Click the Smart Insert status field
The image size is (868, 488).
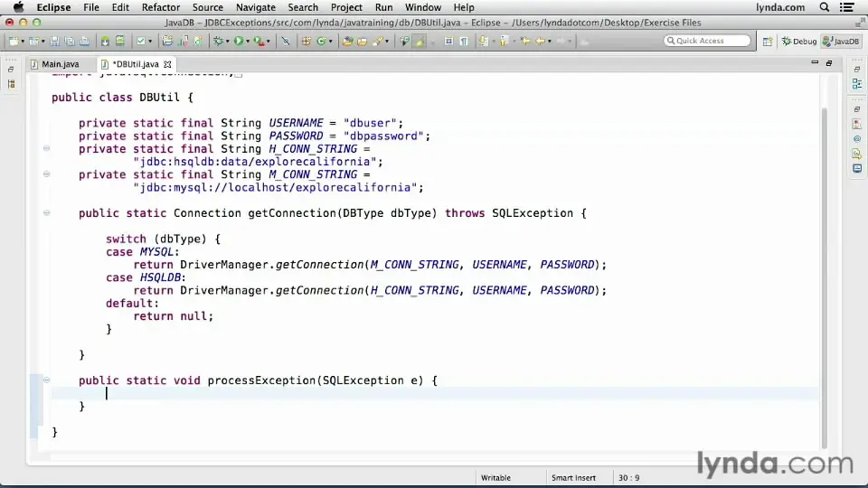click(x=573, y=477)
